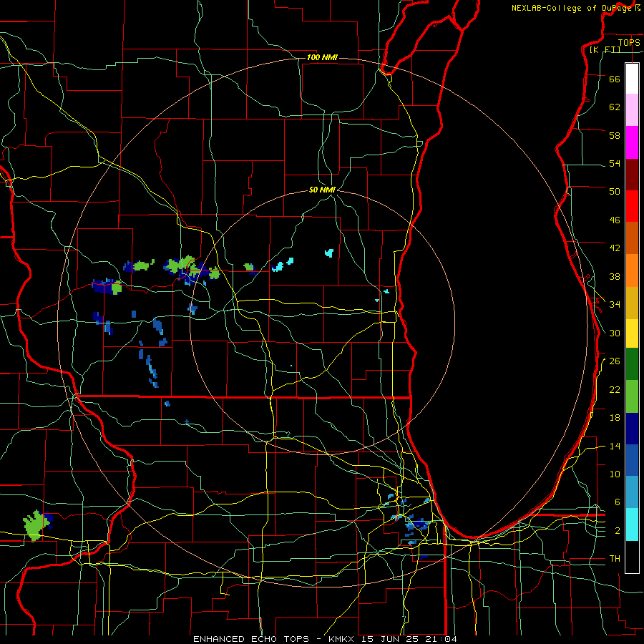Click the light pink legend swatch
The height and width of the screenshot is (644, 644).
coord(632,110)
